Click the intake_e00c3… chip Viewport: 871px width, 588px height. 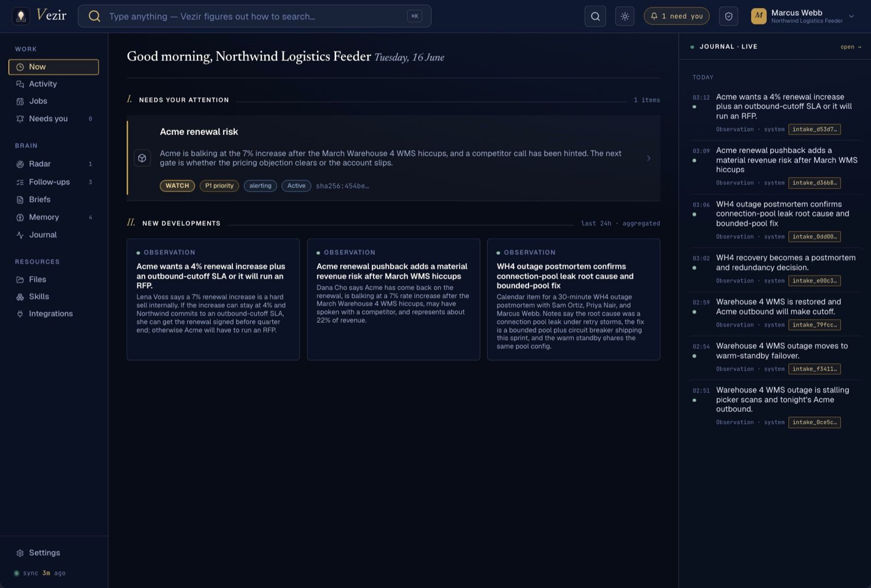click(x=814, y=281)
